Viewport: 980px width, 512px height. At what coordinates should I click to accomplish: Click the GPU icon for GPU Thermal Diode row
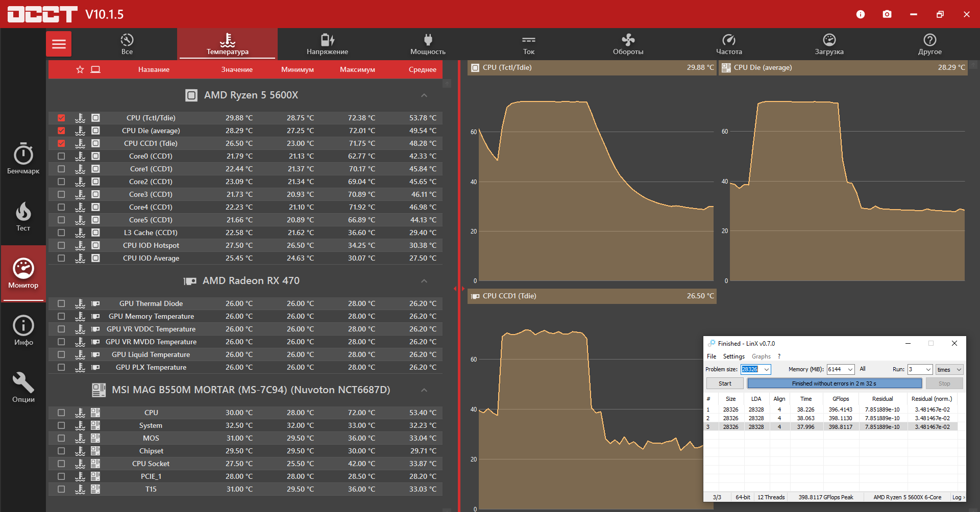[95, 303]
